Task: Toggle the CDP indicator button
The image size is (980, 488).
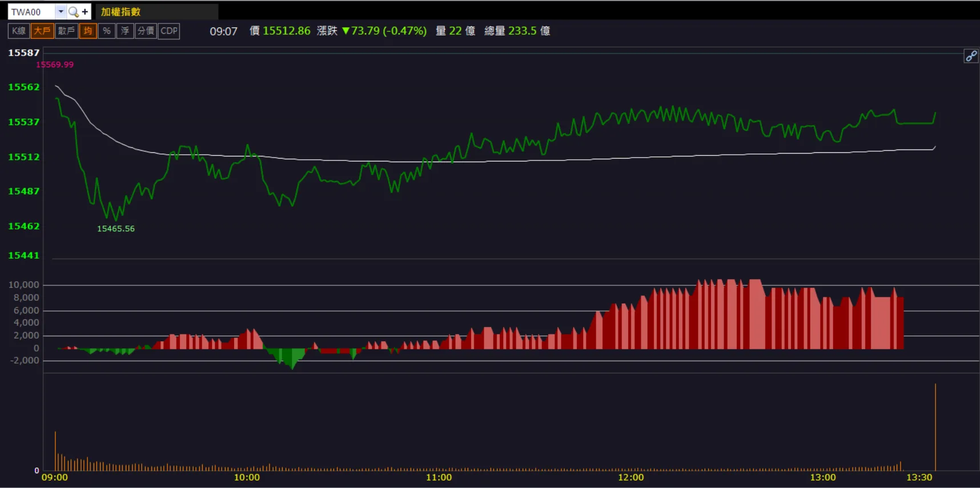Action: click(x=169, y=31)
